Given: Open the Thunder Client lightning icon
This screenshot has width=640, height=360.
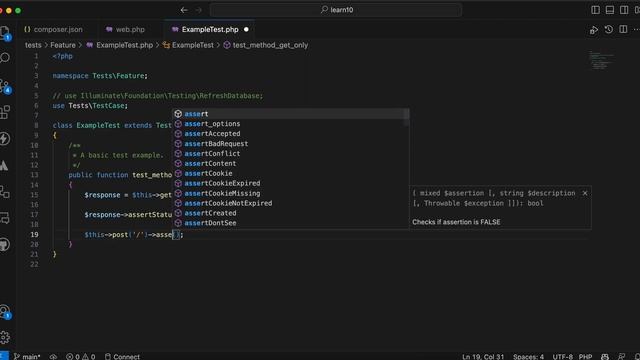Looking at the screenshot, I should point(5,139).
